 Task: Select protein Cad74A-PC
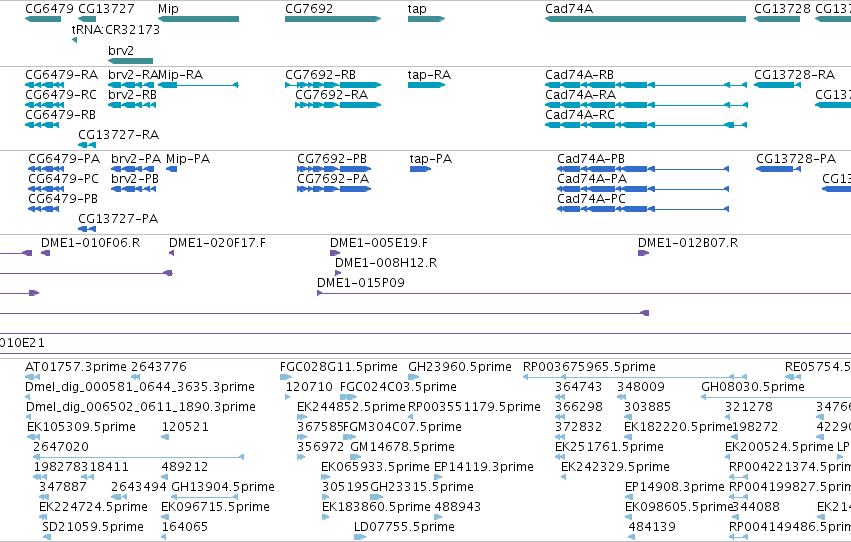point(643,209)
